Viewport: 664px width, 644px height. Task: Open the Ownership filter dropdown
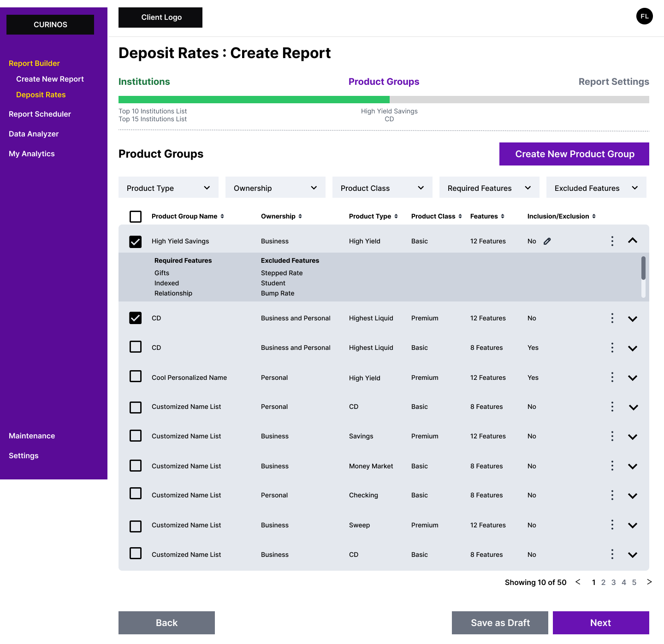[x=275, y=188]
